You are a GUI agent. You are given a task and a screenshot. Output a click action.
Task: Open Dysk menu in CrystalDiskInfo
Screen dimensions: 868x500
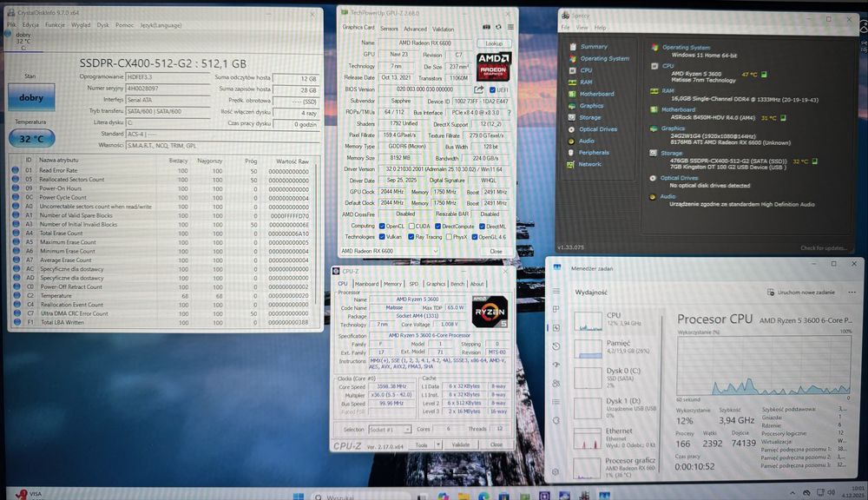point(103,25)
